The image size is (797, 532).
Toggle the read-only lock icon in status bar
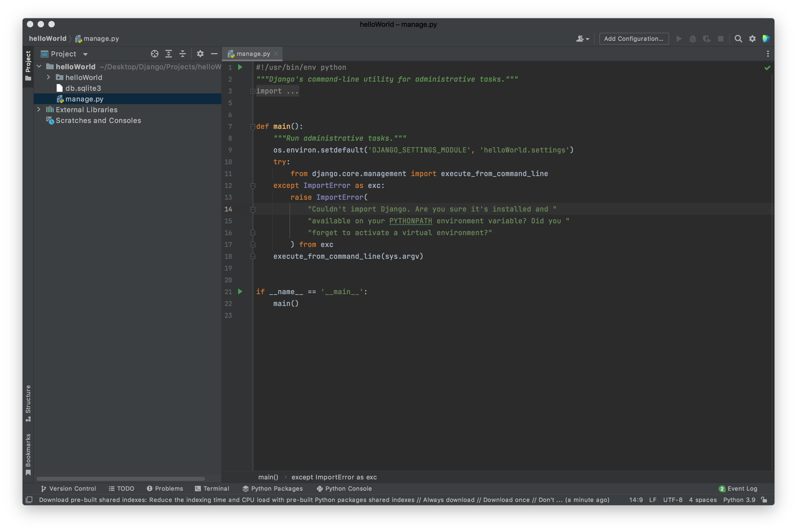(764, 500)
